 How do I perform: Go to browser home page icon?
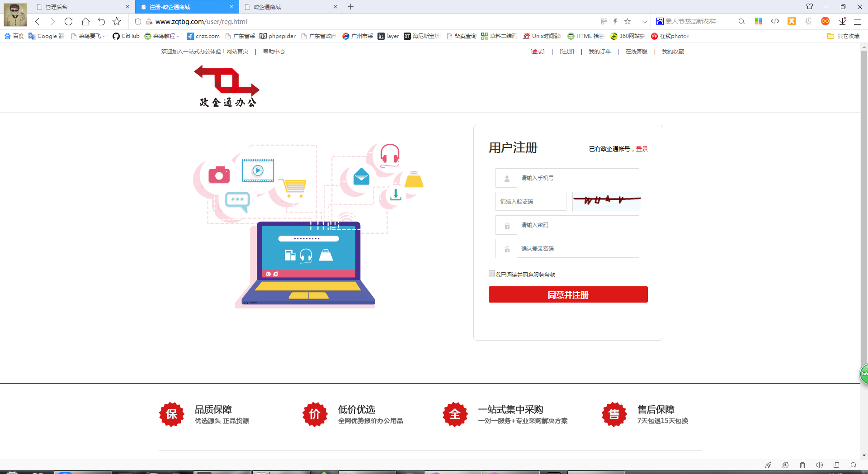85,21
